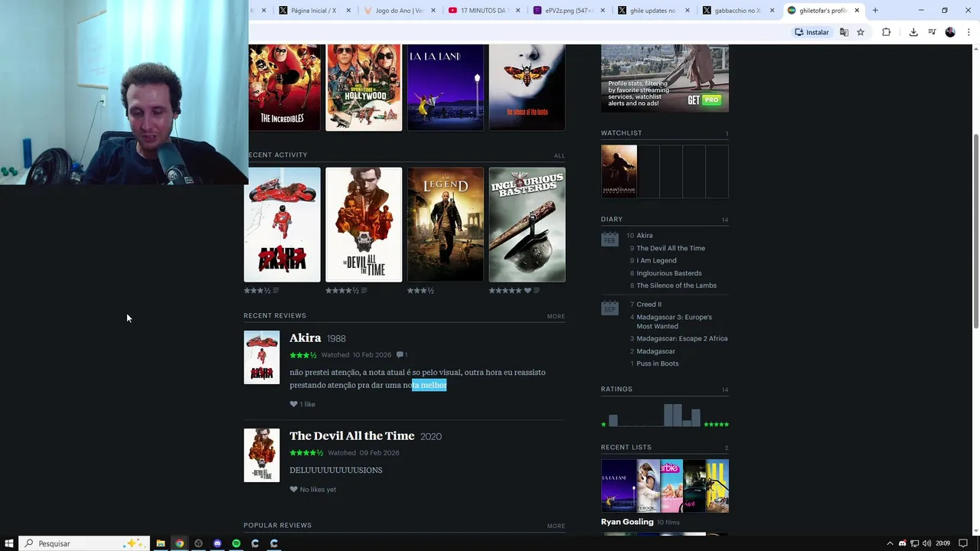Click the GET PRO advertisement banner

(x=665, y=78)
